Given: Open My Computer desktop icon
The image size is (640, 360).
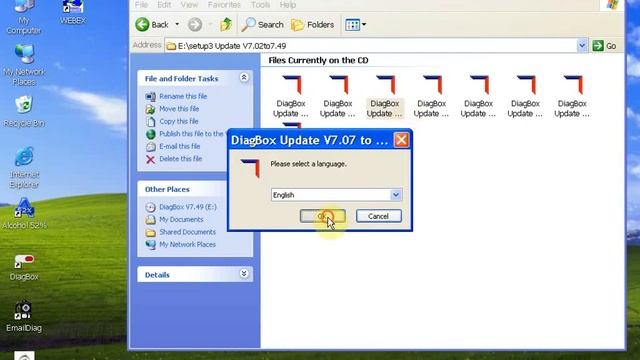Looking at the screenshot, I should point(24,17).
